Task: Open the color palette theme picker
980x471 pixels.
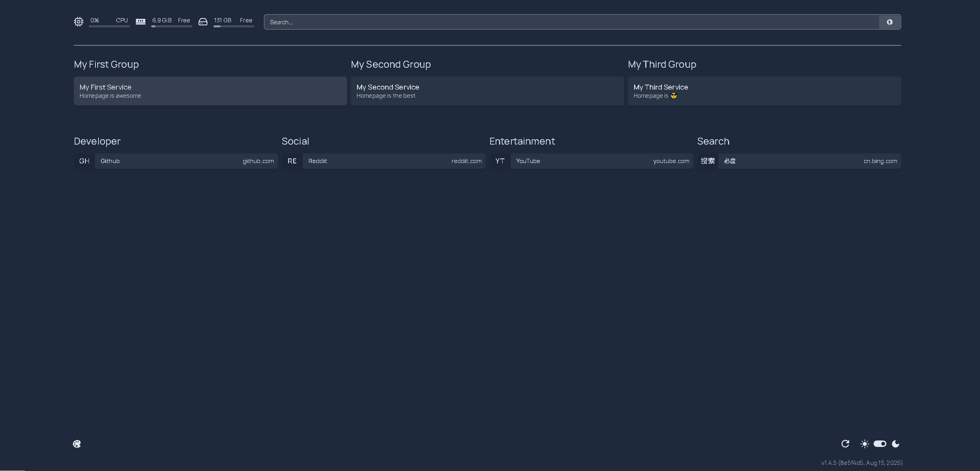Action: coord(77,444)
